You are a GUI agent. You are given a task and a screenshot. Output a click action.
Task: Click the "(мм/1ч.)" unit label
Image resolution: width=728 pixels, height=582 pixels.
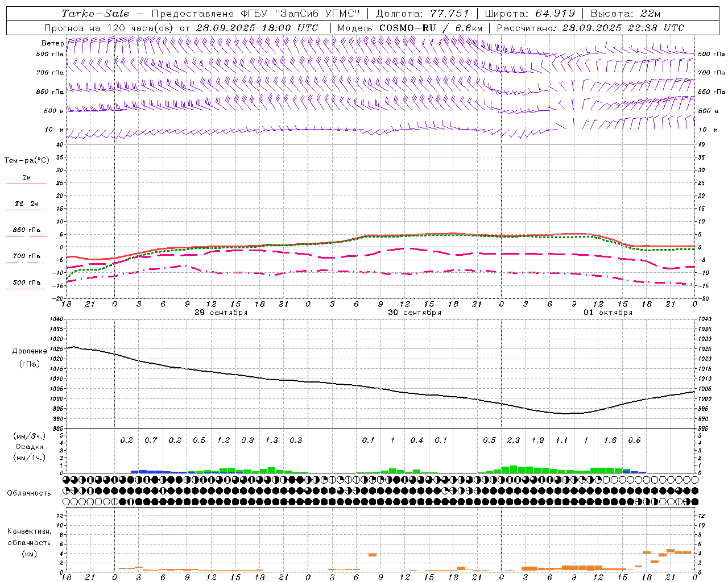pyautogui.click(x=29, y=458)
